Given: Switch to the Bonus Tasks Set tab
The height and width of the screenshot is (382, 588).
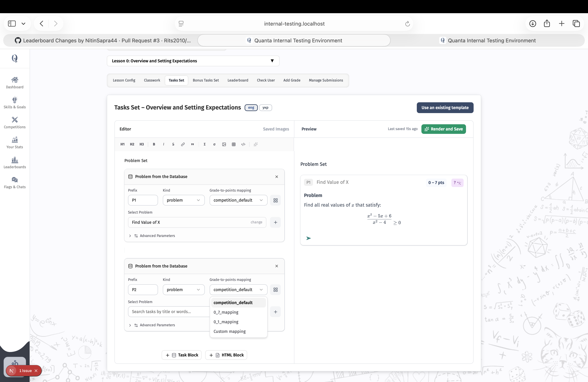Looking at the screenshot, I should click(206, 81).
